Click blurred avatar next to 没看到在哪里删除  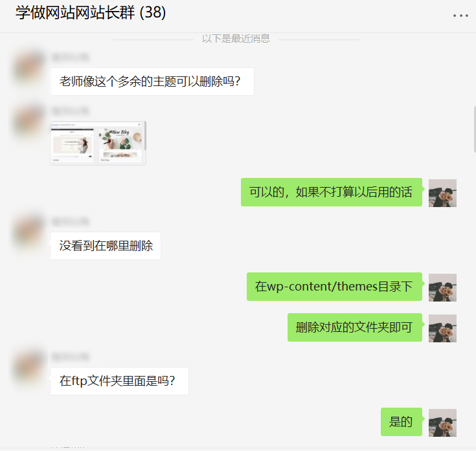point(28,234)
